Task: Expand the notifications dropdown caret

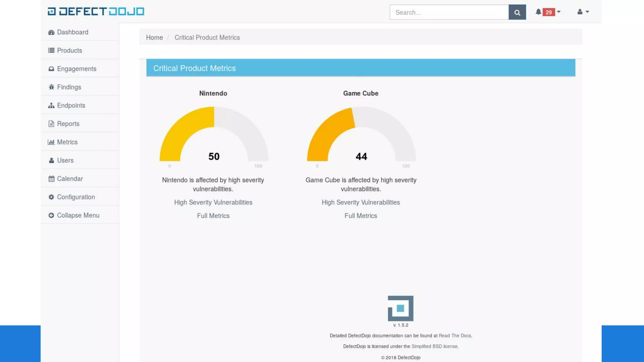Action: (x=559, y=12)
